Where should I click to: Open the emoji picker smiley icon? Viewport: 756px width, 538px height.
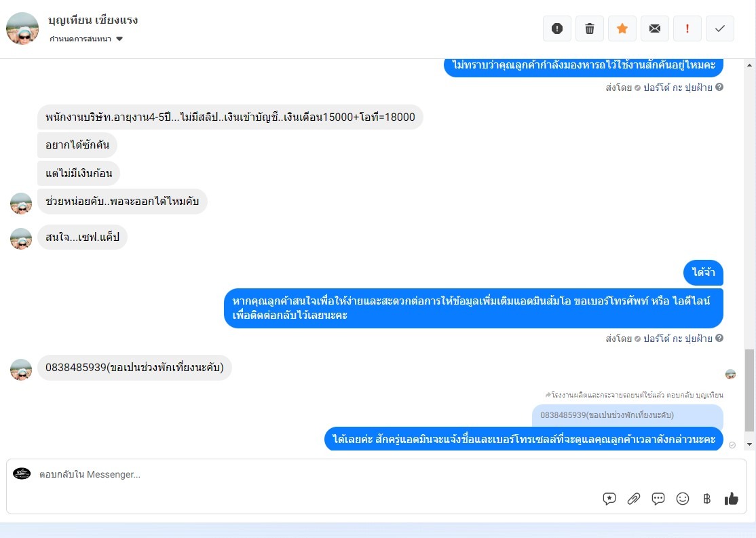coord(683,499)
